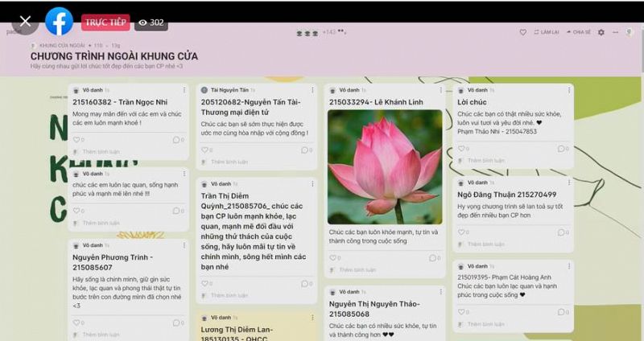This screenshot has height=341, width=644.
Task: Click the 302 viewers eye counter
Action: (151, 23)
